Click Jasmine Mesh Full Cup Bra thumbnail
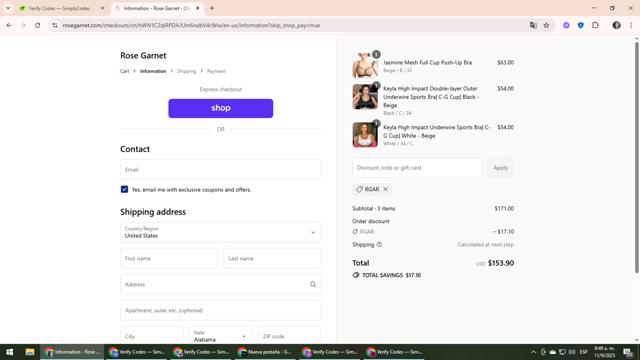 [x=365, y=65]
